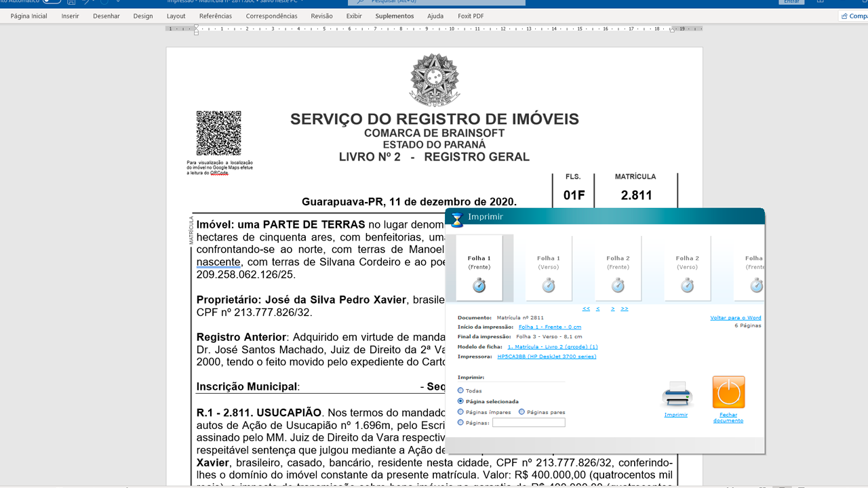
Task: Select the Folha 2 (Frente) page thumbnail
Action: tap(618, 268)
